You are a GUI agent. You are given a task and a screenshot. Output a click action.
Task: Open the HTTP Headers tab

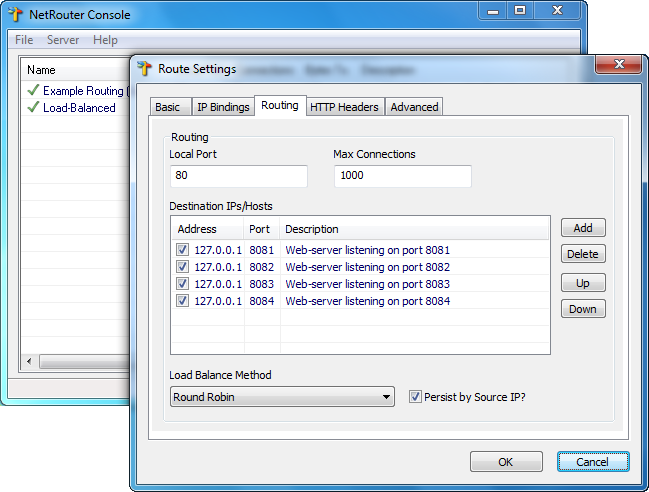[345, 107]
